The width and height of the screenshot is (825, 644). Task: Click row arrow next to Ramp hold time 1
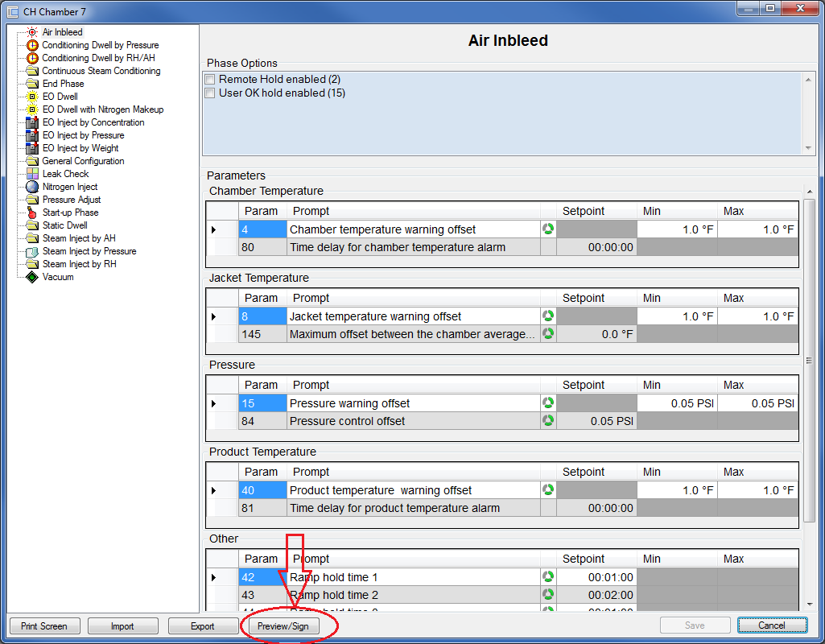pyautogui.click(x=214, y=577)
